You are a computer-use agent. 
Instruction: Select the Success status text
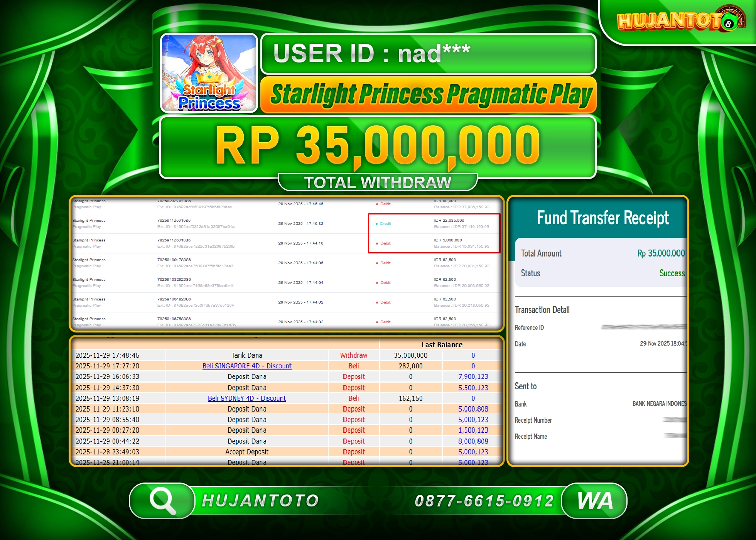673,273
